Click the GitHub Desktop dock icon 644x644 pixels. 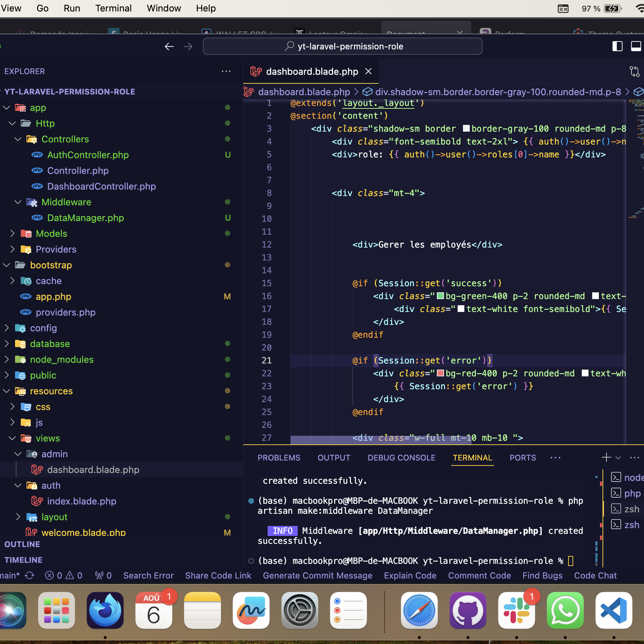click(468, 610)
